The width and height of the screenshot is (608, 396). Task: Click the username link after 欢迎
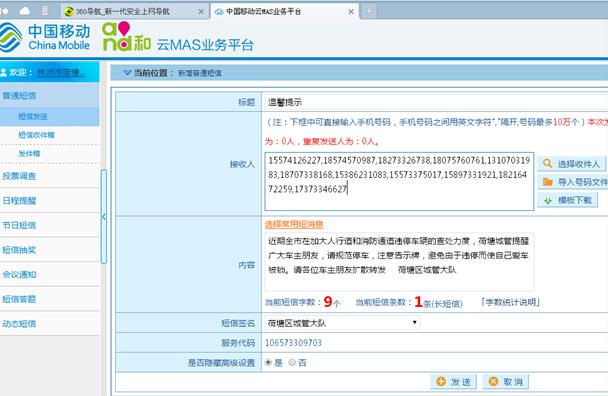[x=61, y=73]
